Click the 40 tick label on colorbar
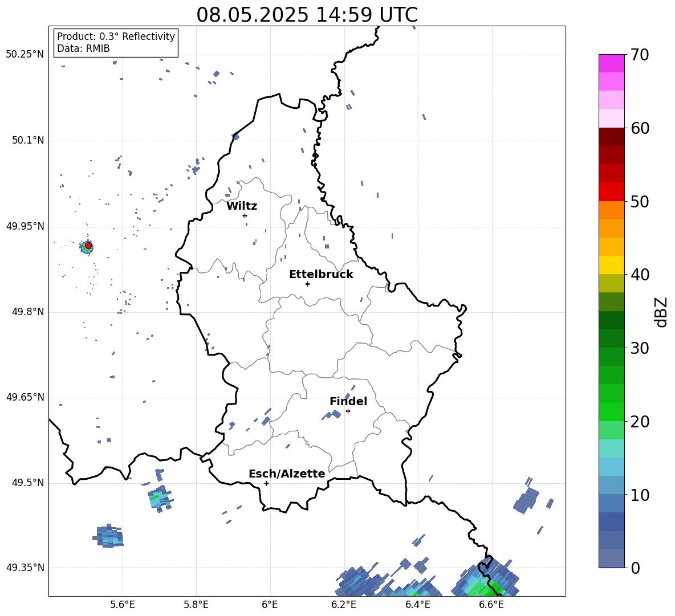 pyautogui.click(x=640, y=275)
